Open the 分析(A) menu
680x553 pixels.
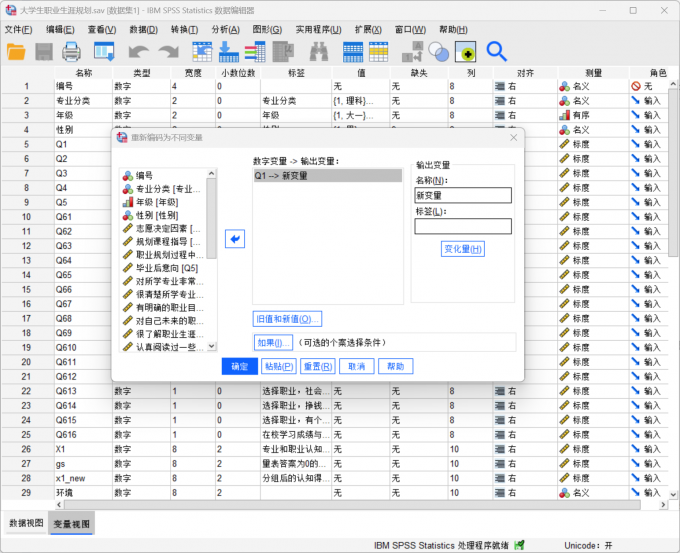[x=226, y=29]
